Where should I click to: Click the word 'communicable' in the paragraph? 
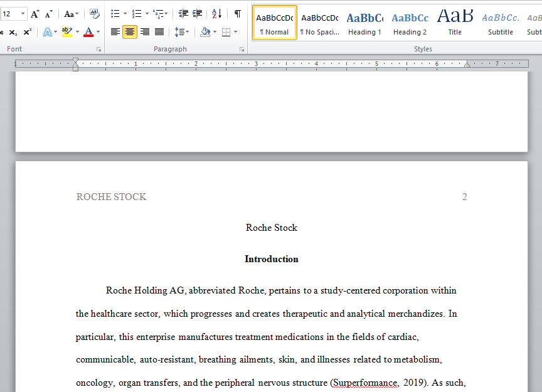tap(105, 359)
